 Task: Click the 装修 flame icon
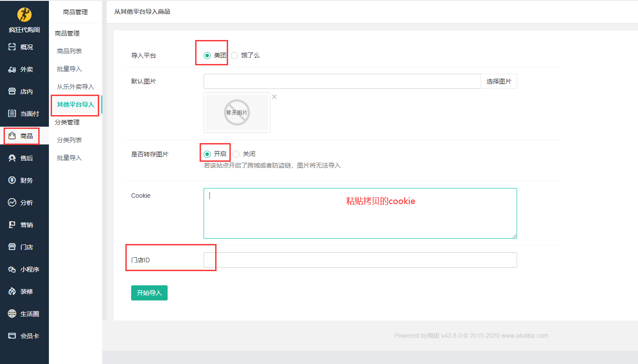[x=12, y=292]
